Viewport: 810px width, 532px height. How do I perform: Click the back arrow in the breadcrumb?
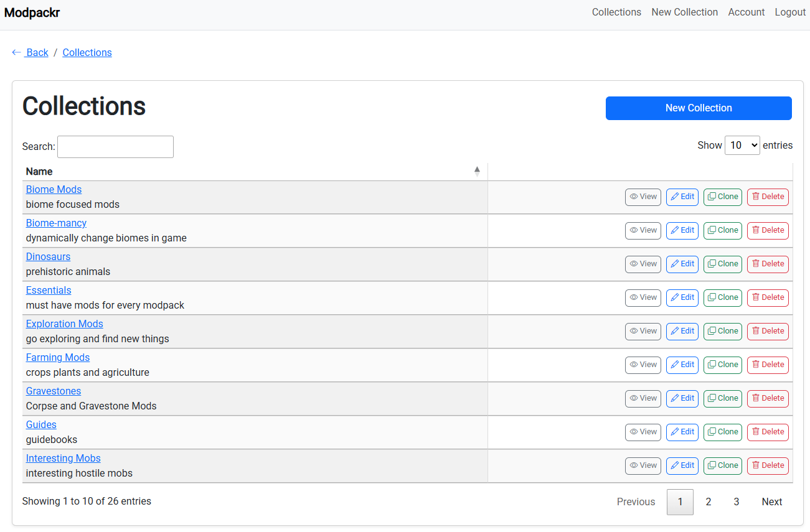pos(17,52)
